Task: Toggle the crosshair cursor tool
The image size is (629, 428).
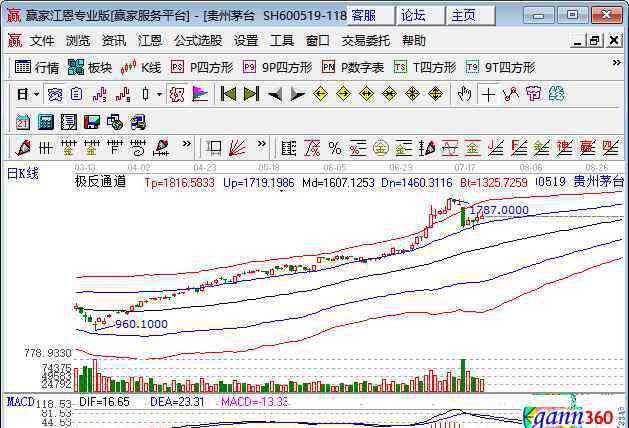Action: point(488,95)
